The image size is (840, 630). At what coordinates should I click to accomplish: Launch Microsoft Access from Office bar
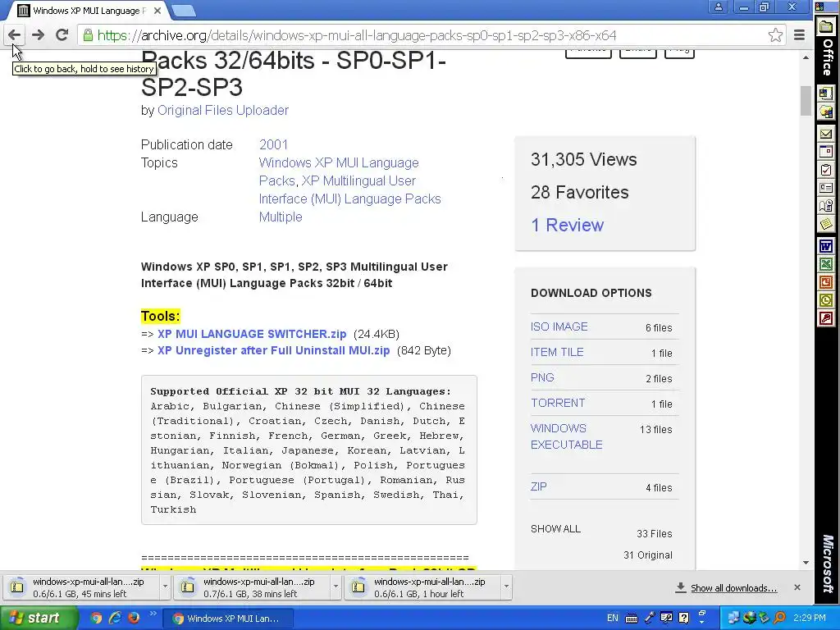click(826, 318)
